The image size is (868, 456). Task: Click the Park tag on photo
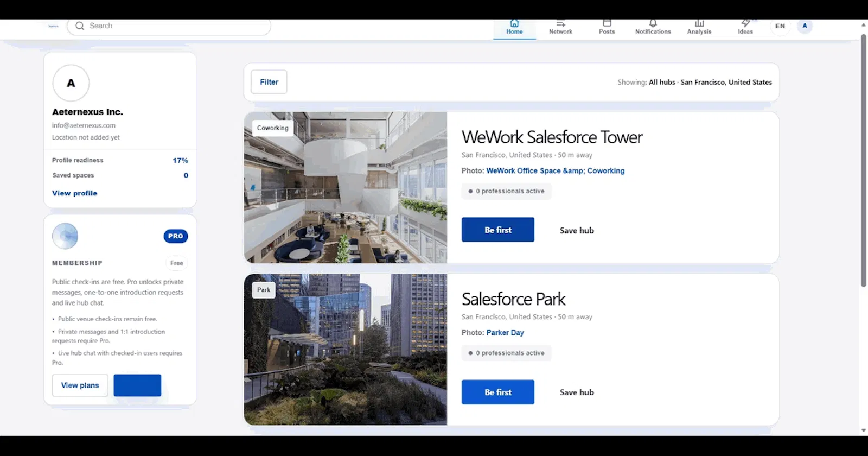tap(264, 290)
